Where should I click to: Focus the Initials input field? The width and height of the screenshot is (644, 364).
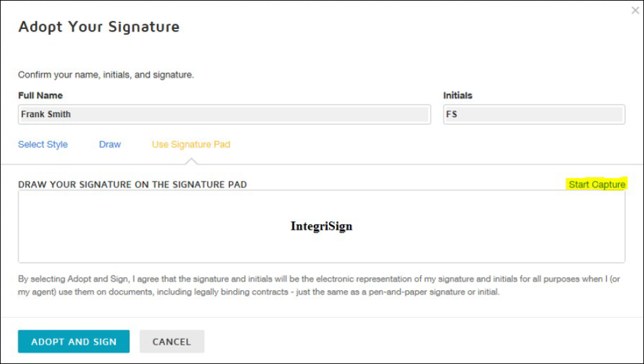pos(533,115)
